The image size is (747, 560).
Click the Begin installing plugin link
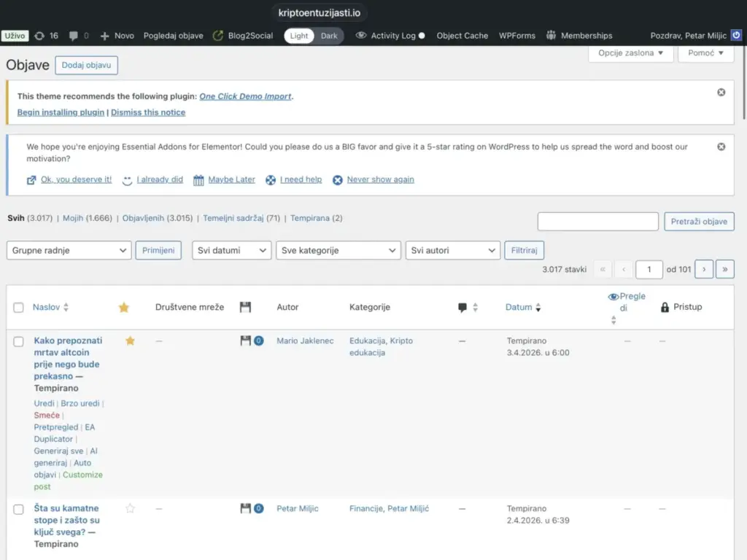point(61,112)
